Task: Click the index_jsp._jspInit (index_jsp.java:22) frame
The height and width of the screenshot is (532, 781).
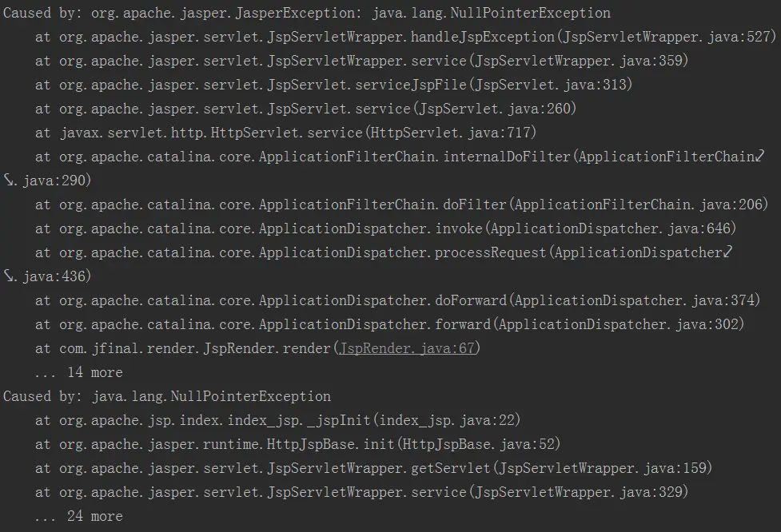Action: pos(278,420)
